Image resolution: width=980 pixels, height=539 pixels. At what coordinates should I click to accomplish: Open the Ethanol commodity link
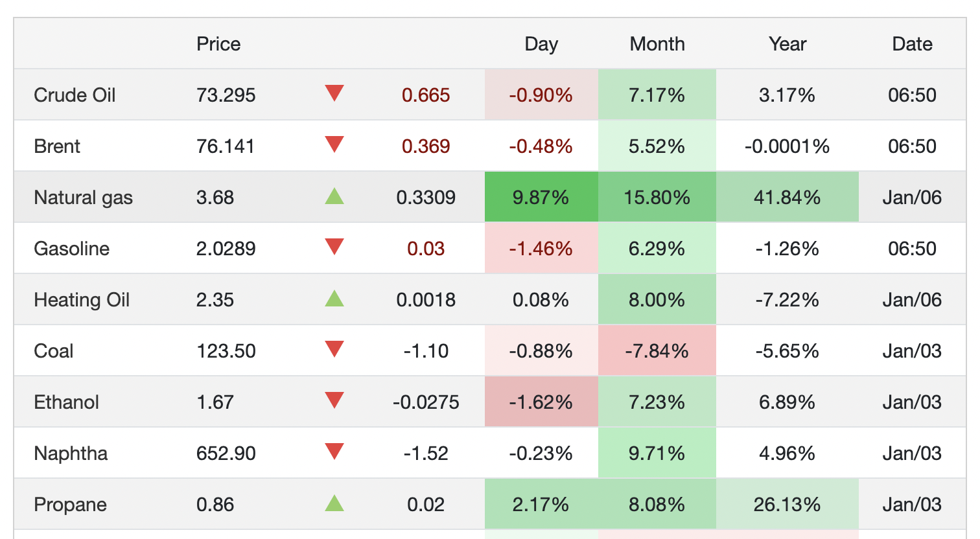(66, 402)
